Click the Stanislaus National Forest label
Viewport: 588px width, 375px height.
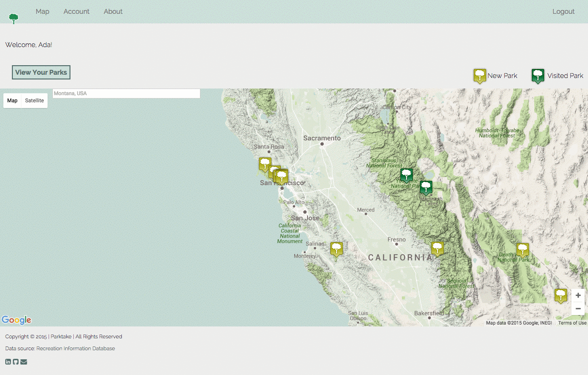(384, 163)
